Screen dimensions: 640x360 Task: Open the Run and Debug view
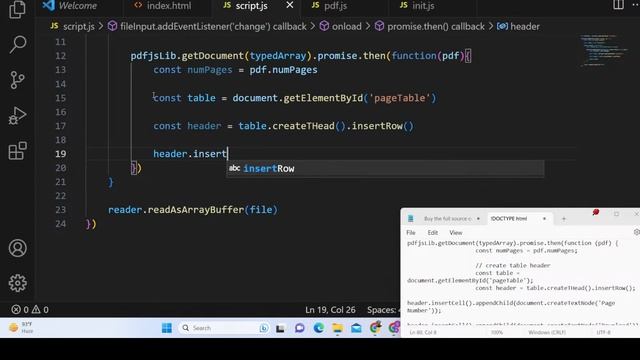coord(17,116)
